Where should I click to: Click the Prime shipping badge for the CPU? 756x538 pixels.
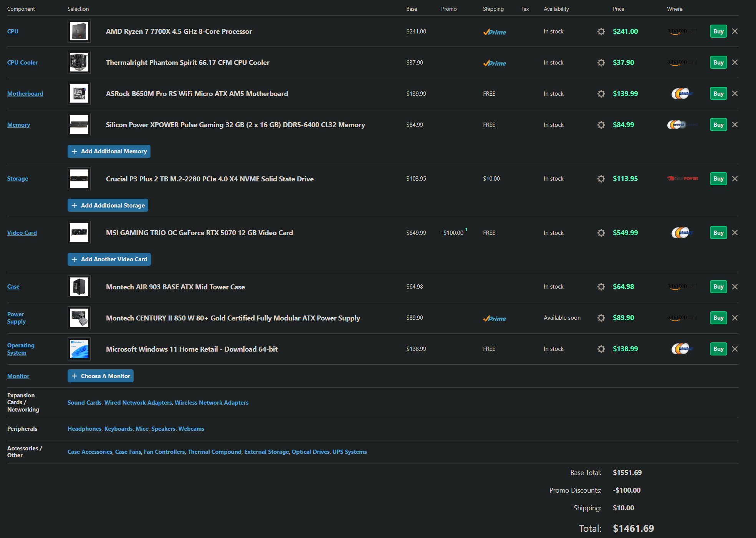[495, 32]
